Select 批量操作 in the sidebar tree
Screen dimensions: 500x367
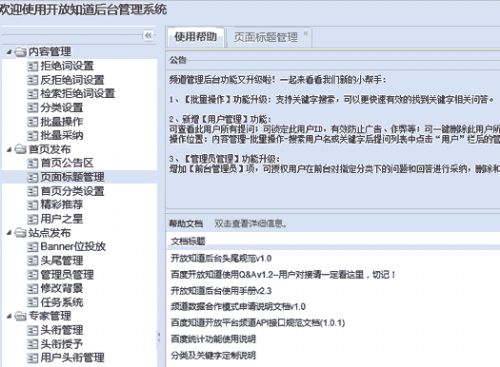click(62, 122)
